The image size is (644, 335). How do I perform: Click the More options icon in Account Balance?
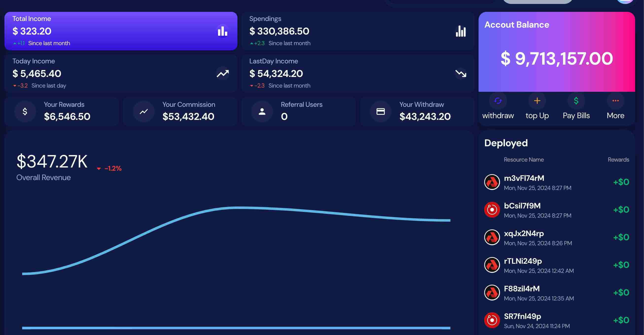[x=615, y=101]
